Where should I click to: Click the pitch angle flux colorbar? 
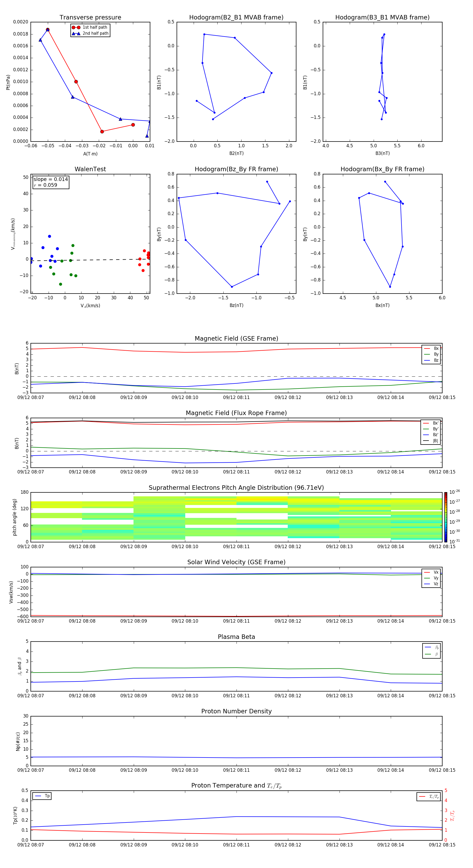pos(445,517)
